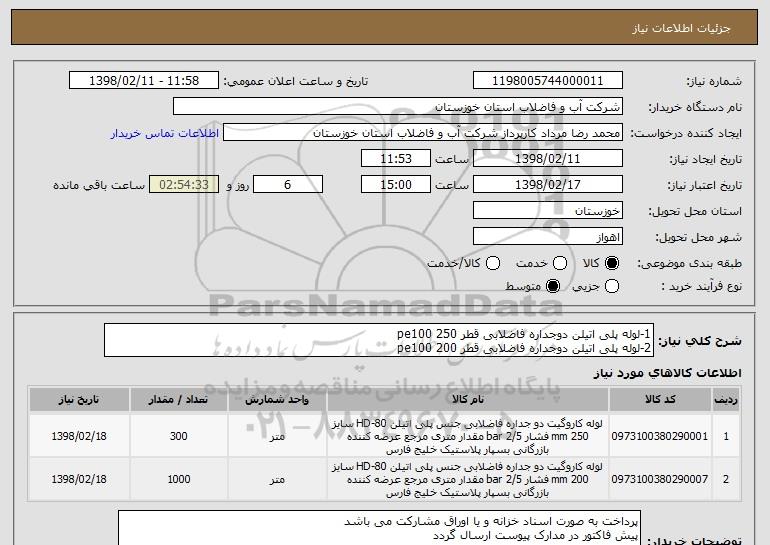Click the واحد شمارش column header

tap(277, 400)
